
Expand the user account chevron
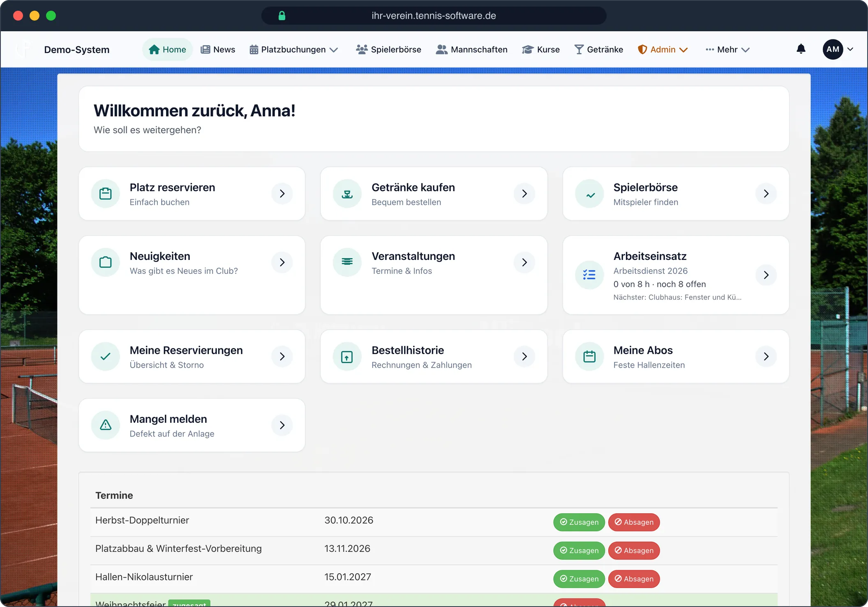coord(850,49)
